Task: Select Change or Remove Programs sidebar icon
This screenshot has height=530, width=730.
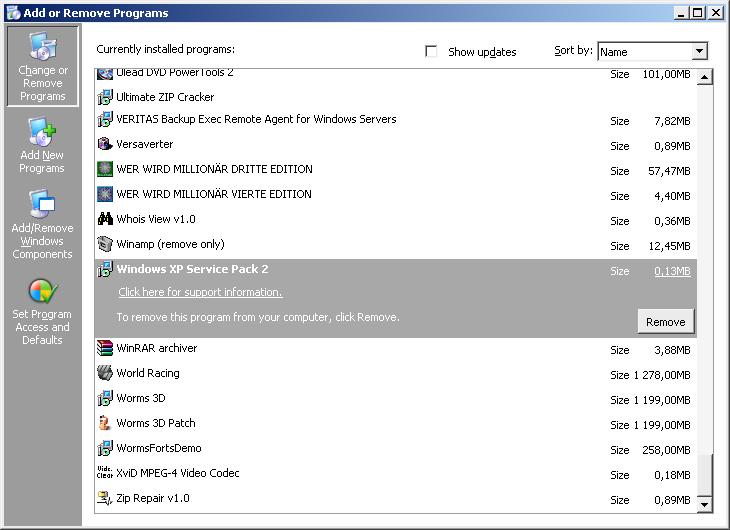Action: [42, 66]
